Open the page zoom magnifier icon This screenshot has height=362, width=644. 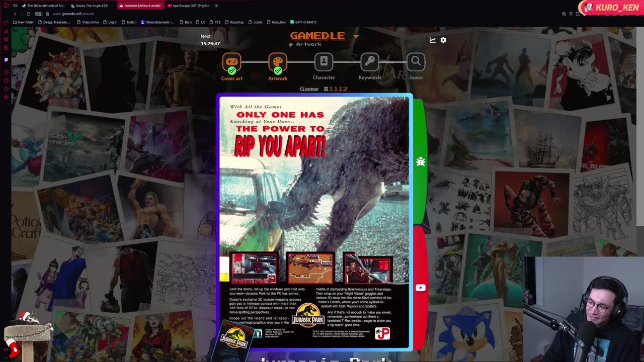point(564,14)
